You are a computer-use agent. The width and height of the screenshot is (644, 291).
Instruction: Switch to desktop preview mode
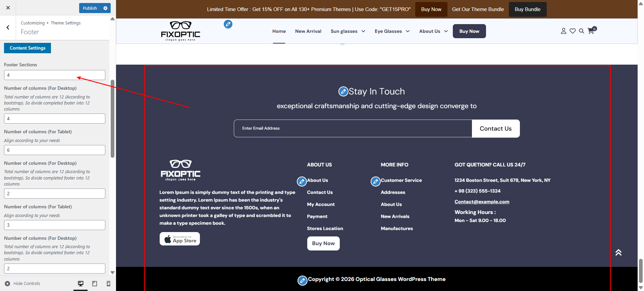[80, 284]
